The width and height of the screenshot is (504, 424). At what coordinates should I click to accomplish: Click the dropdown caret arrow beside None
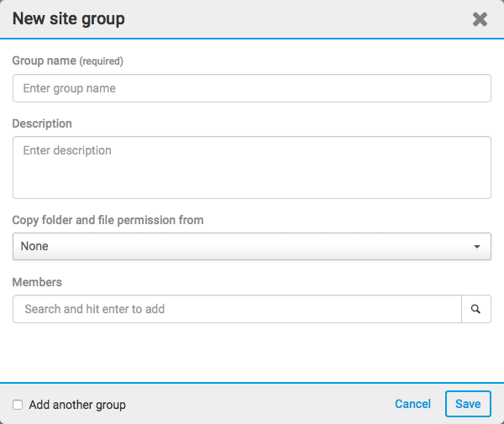point(477,247)
